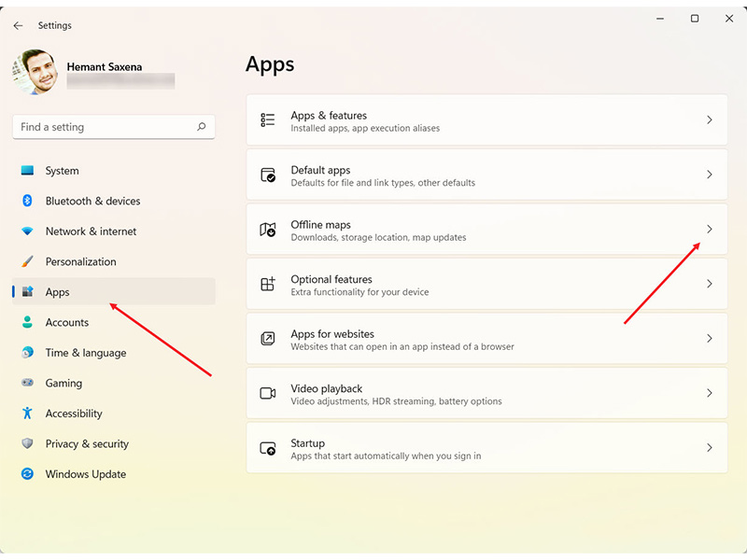Select Apps in sidebar

113,291
